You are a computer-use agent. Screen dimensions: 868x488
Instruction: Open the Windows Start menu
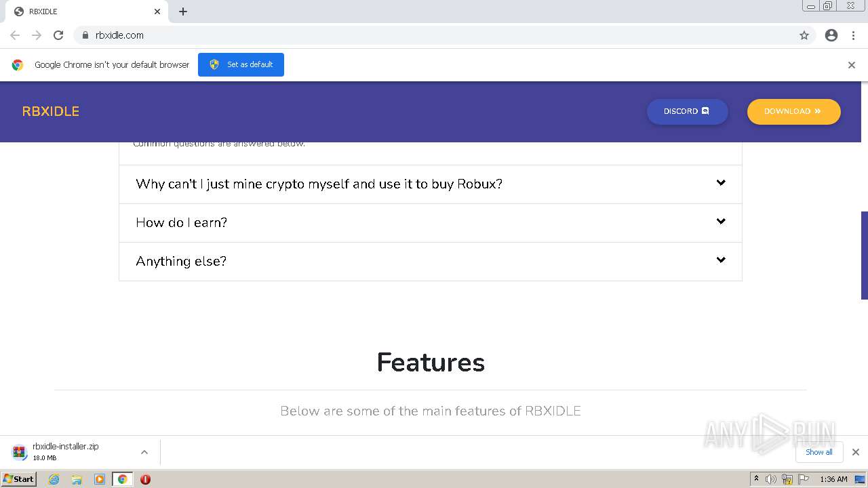19,479
